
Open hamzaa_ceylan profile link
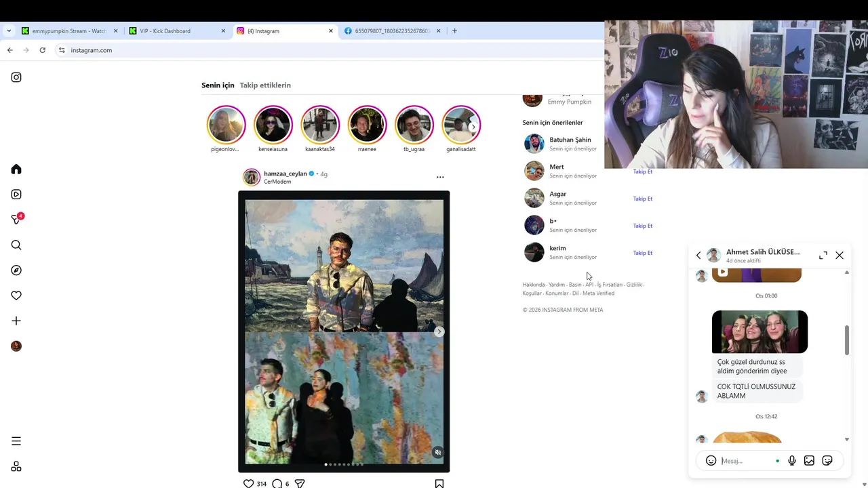point(285,174)
